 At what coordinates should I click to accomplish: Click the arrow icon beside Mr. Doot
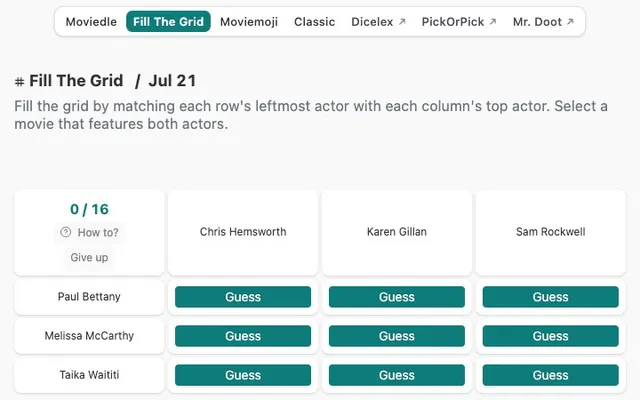click(570, 22)
